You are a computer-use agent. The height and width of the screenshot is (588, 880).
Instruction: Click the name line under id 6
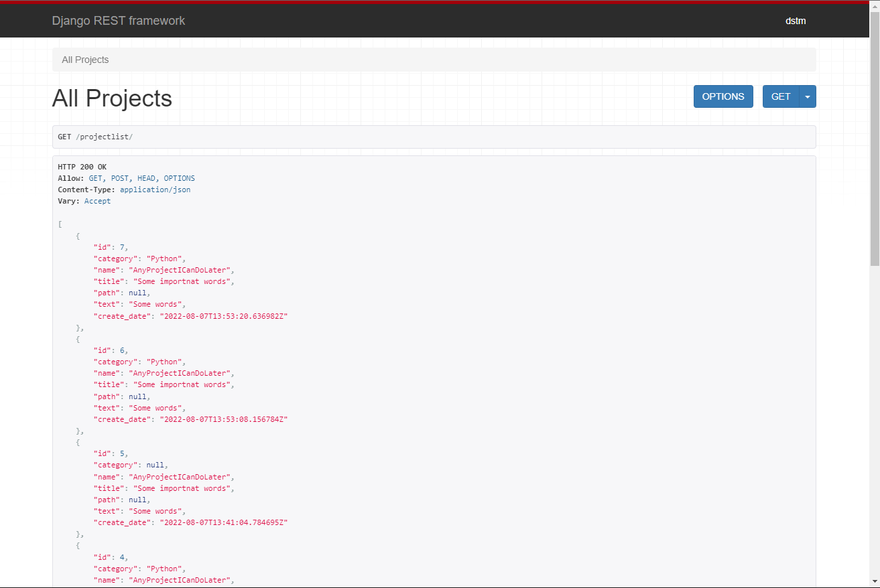pos(164,373)
